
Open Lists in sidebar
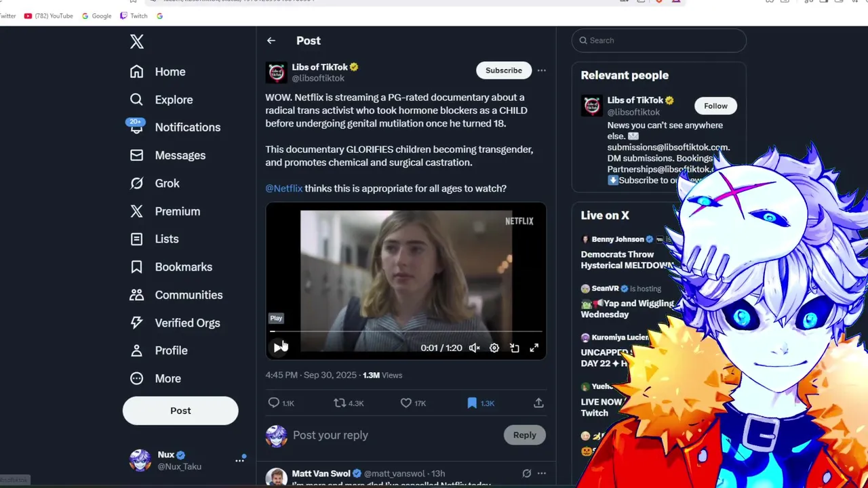click(x=154, y=239)
